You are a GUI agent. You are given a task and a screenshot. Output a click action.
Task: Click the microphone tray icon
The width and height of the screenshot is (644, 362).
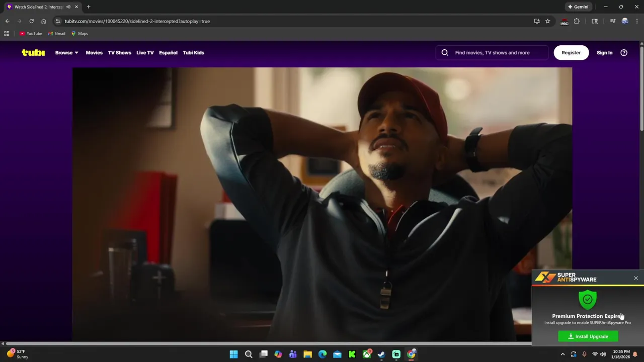click(584, 354)
